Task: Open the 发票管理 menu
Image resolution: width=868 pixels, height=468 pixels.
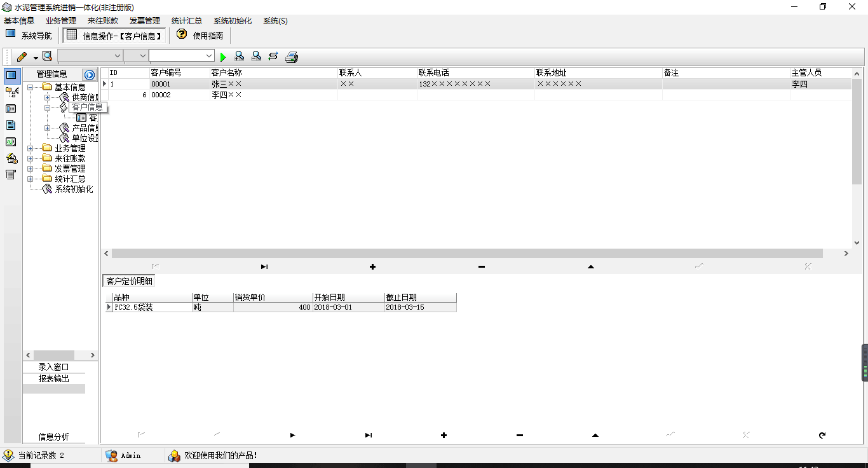Action: coord(145,21)
